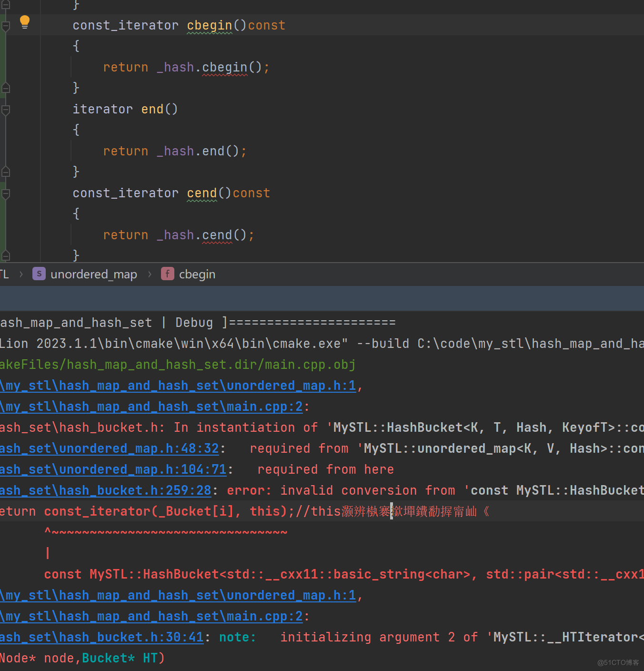Select unordered_map in the breadcrumb bar
644x671 pixels.
pyautogui.click(x=94, y=274)
